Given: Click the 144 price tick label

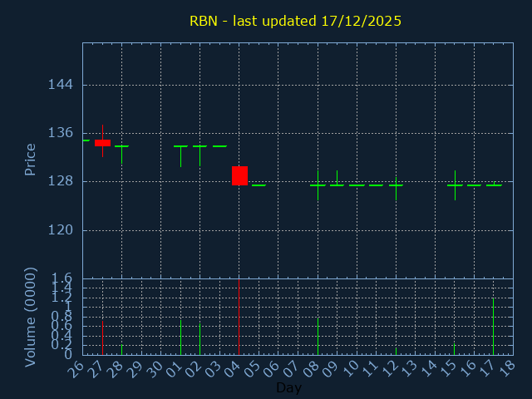Looking at the screenshot, I should (x=61, y=85).
